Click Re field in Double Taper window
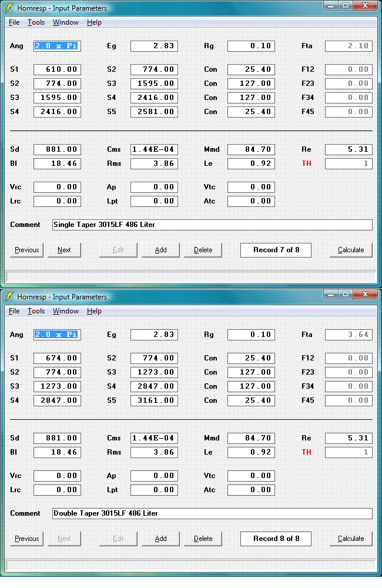 pos(349,439)
